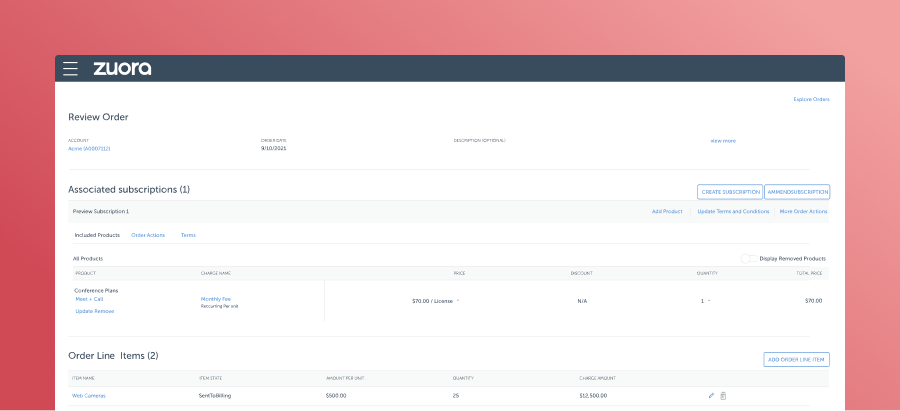This screenshot has height=411, width=900.
Task: Click the Zuora logo
Action: click(122, 69)
